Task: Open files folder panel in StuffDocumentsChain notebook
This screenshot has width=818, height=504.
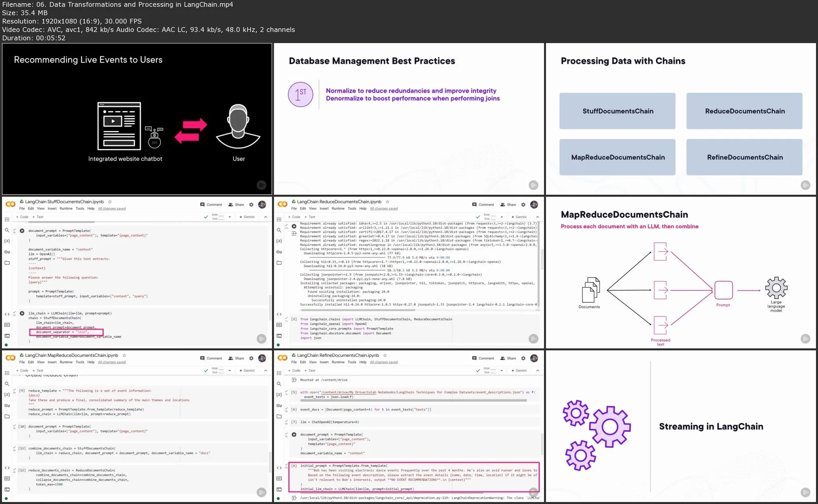Action: pos(7,263)
